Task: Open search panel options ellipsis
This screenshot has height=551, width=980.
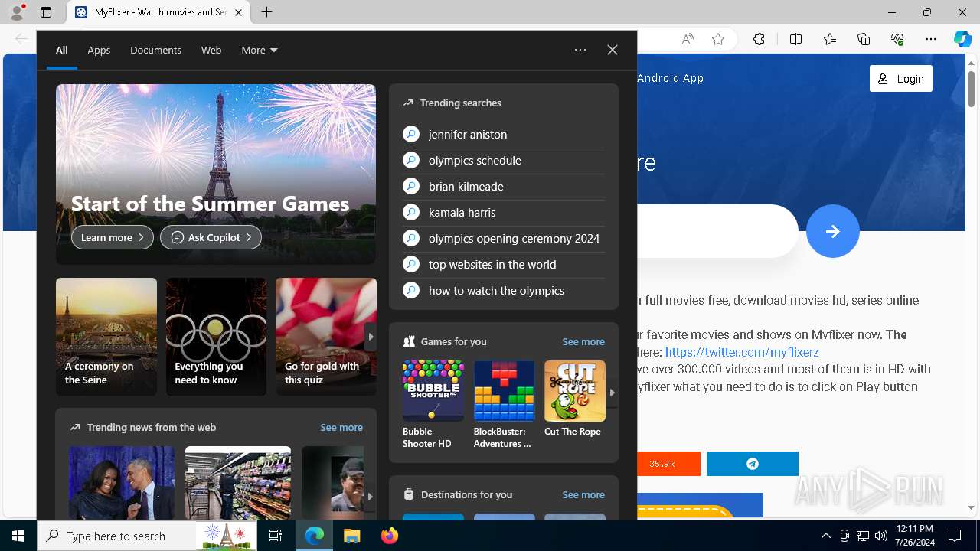Action: pos(580,50)
